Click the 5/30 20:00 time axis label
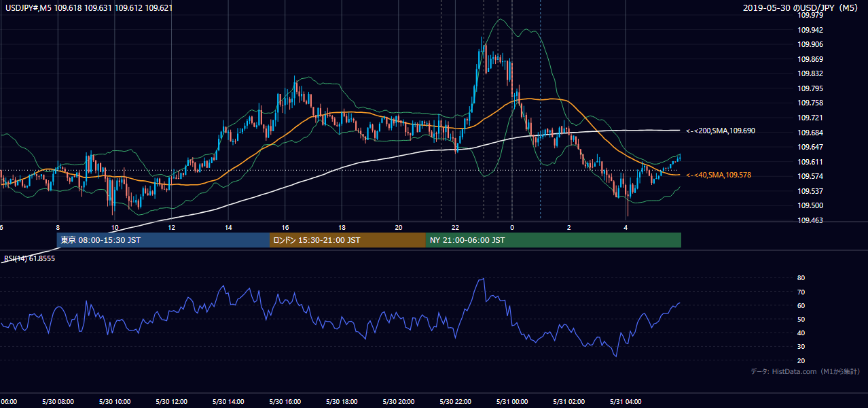The width and height of the screenshot is (868, 408). pos(399,402)
